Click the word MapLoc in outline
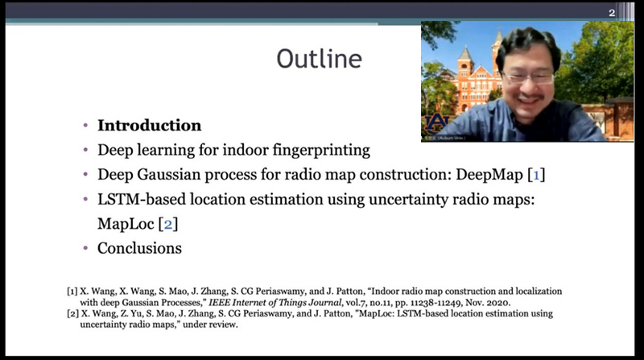Viewport: 644px width, 360px height. pyautogui.click(x=126, y=224)
